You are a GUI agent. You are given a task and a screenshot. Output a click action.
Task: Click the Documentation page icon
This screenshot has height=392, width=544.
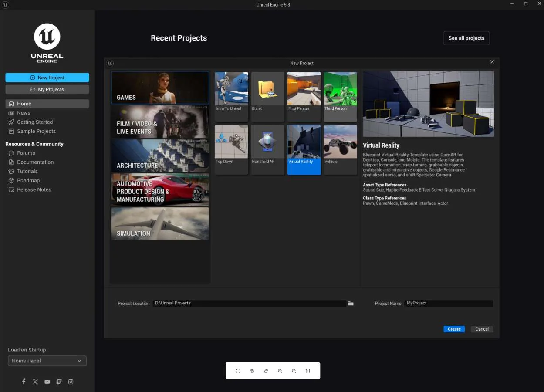pyautogui.click(x=12, y=162)
